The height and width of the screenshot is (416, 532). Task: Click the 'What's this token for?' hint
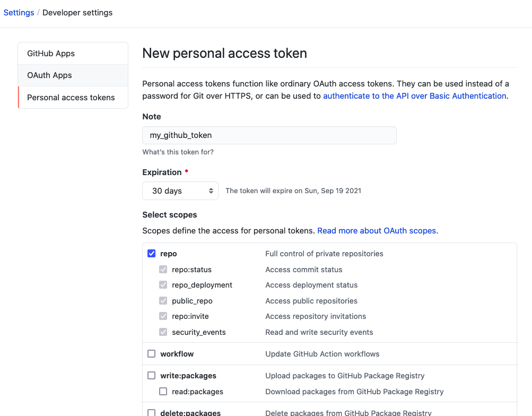[178, 152]
